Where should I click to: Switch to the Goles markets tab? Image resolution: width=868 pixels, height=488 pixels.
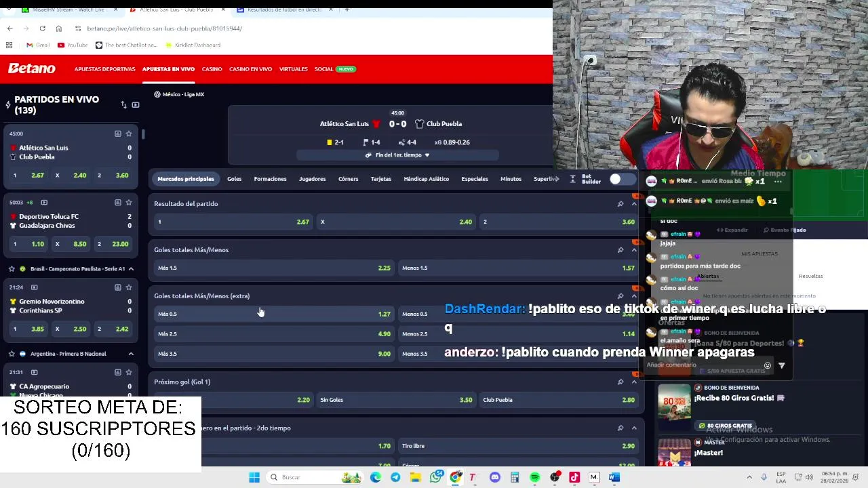pyautogui.click(x=234, y=179)
